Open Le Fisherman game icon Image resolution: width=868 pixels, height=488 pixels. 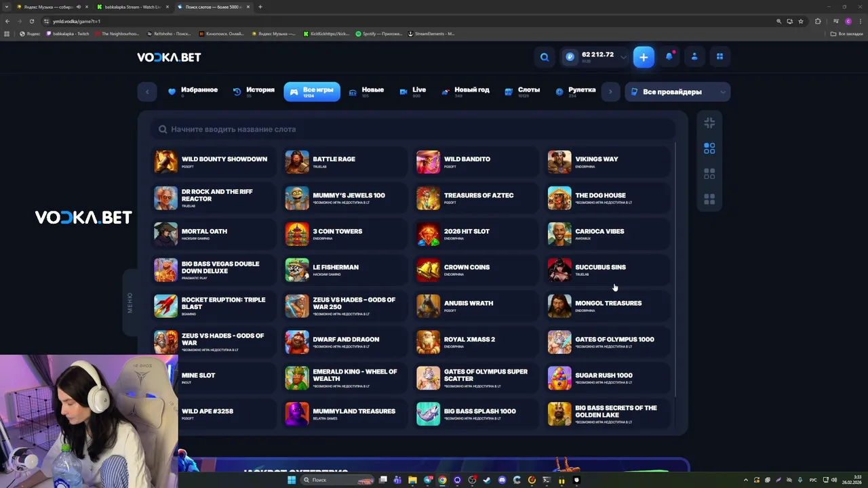pyautogui.click(x=297, y=270)
